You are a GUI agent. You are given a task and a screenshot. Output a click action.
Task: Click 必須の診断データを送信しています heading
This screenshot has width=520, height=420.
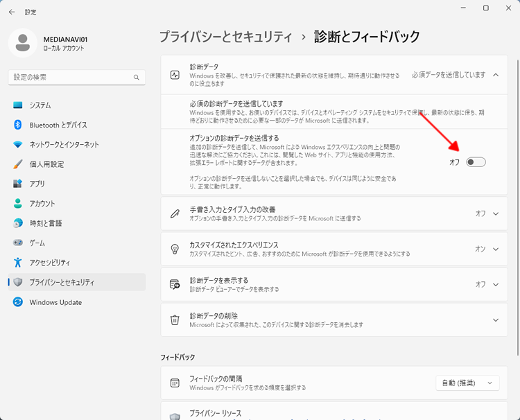[x=236, y=104]
